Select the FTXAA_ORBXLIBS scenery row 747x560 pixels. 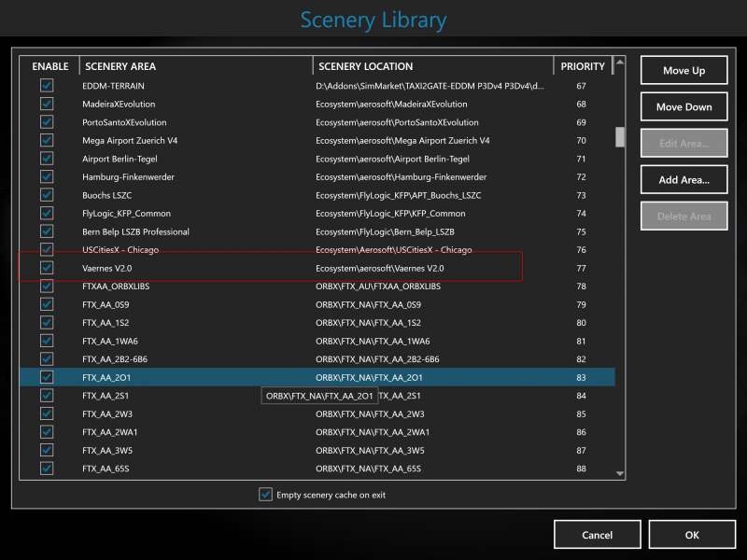pos(317,287)
